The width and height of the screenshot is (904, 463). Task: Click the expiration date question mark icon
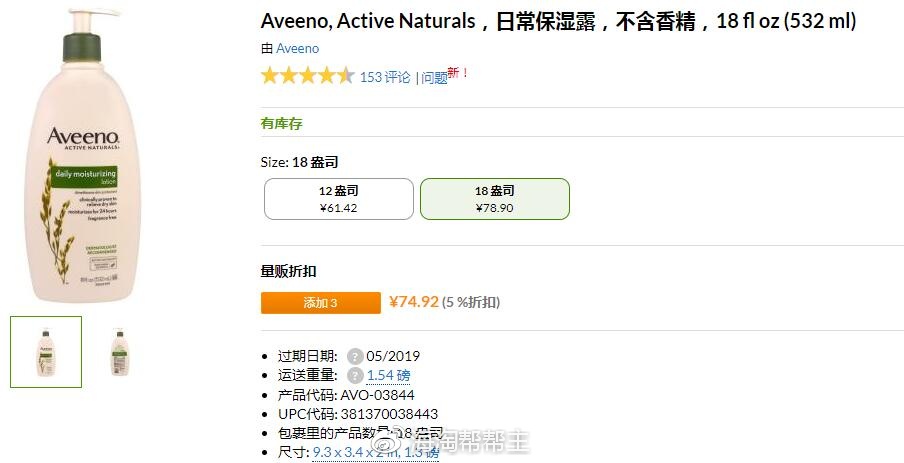pyautogui.click(x=355, y=356)
